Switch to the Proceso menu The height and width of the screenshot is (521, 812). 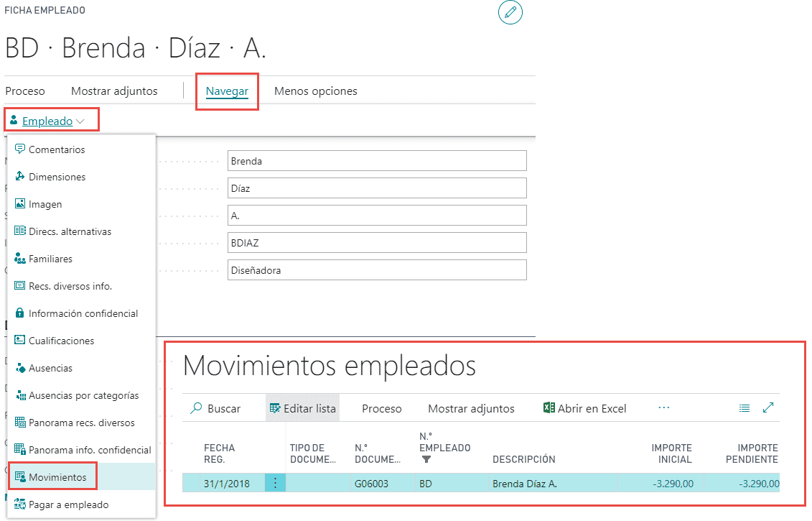point(25,91)
